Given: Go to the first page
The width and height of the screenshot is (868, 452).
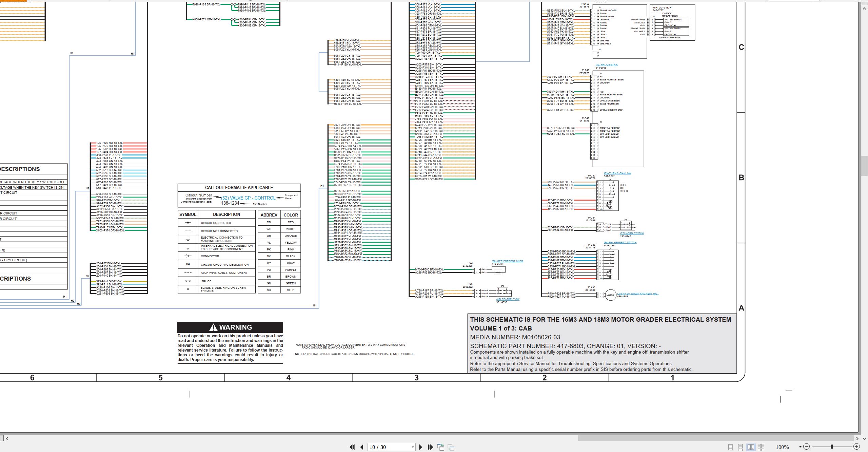Looking at the screenshot, I should [x=352, y=447].
